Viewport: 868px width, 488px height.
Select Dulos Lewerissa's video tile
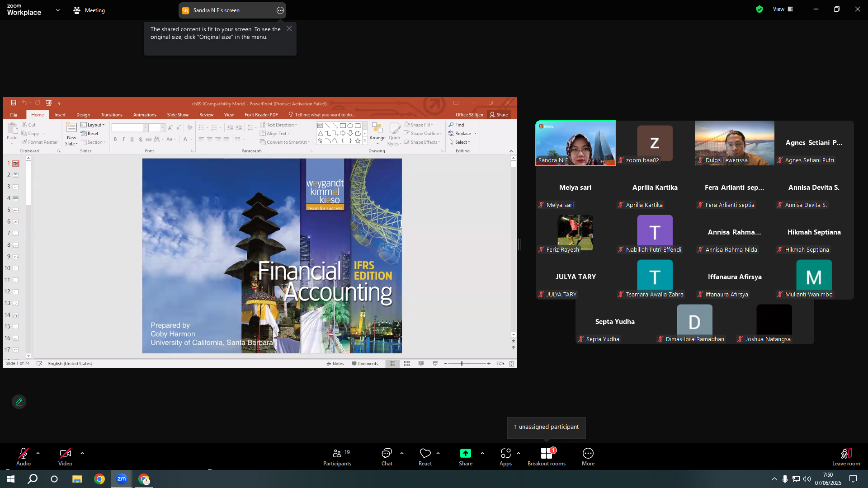(735, 143)
